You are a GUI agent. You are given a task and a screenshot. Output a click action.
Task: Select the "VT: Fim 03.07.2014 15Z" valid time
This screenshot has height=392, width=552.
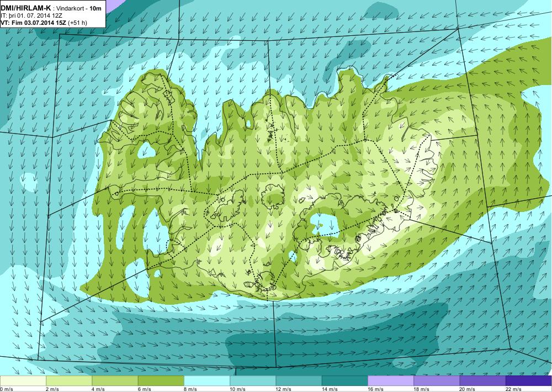coord(34,23)
